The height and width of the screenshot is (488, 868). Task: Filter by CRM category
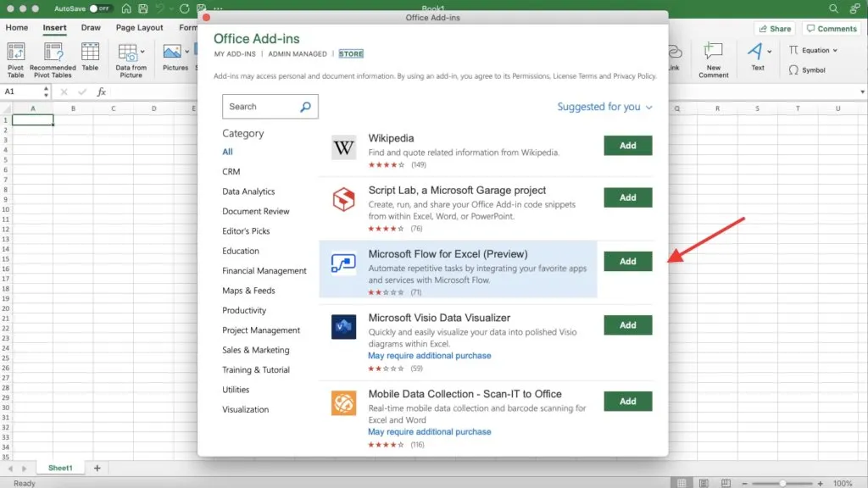[x=231, y=171]
